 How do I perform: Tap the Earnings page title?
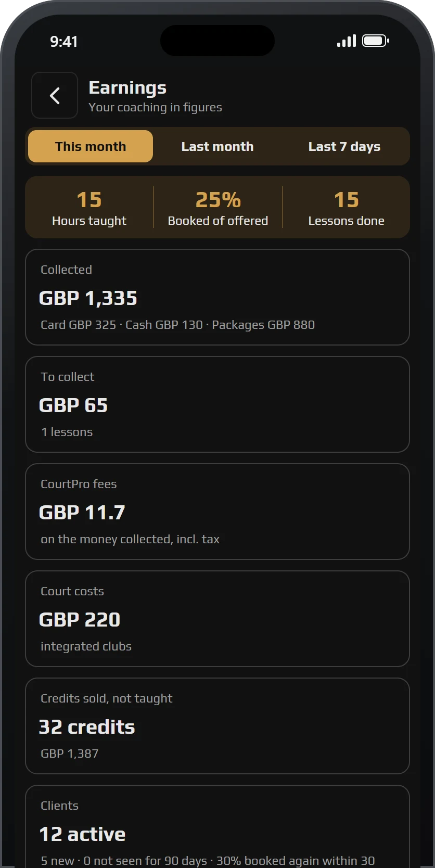tap(127, 88)
